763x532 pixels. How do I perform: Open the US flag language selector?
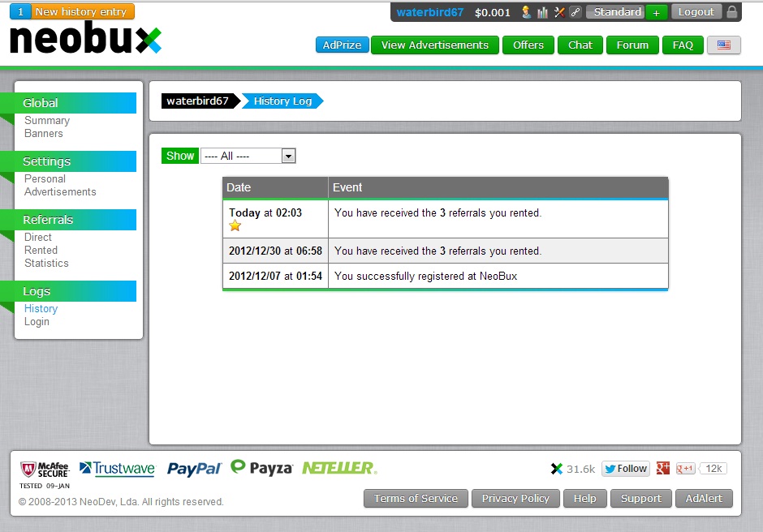[x=723, y=45]
